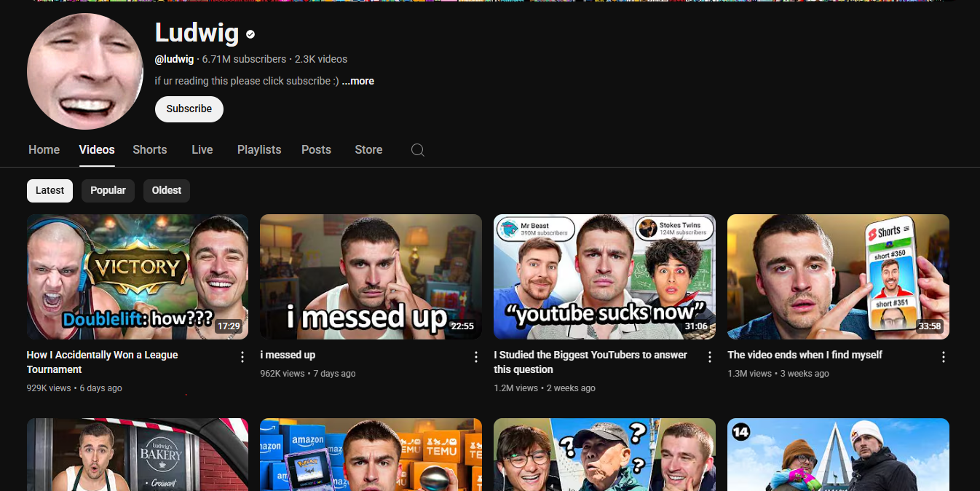Sort videos by Oldest
Screen dimensions: 980x491
coord(167,190)
